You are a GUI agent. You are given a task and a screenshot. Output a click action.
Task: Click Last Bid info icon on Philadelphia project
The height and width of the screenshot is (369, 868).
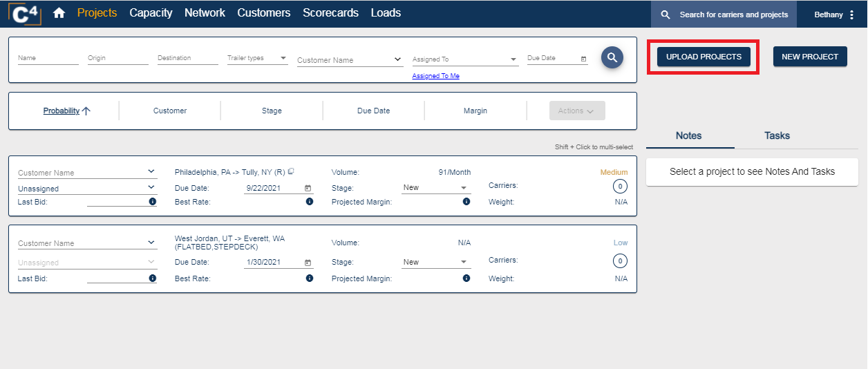pyautogui.click(x=152, y=202)
